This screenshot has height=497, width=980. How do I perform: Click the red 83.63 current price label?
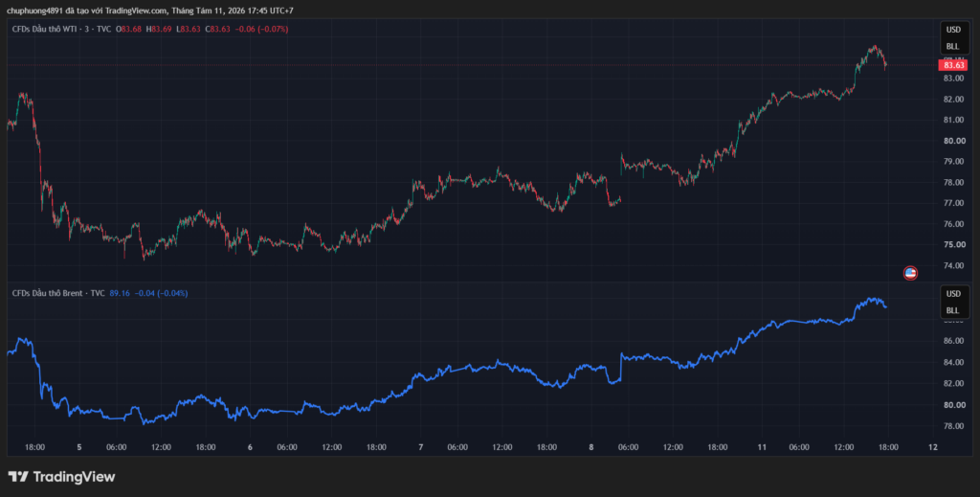[x=953, y=65]
